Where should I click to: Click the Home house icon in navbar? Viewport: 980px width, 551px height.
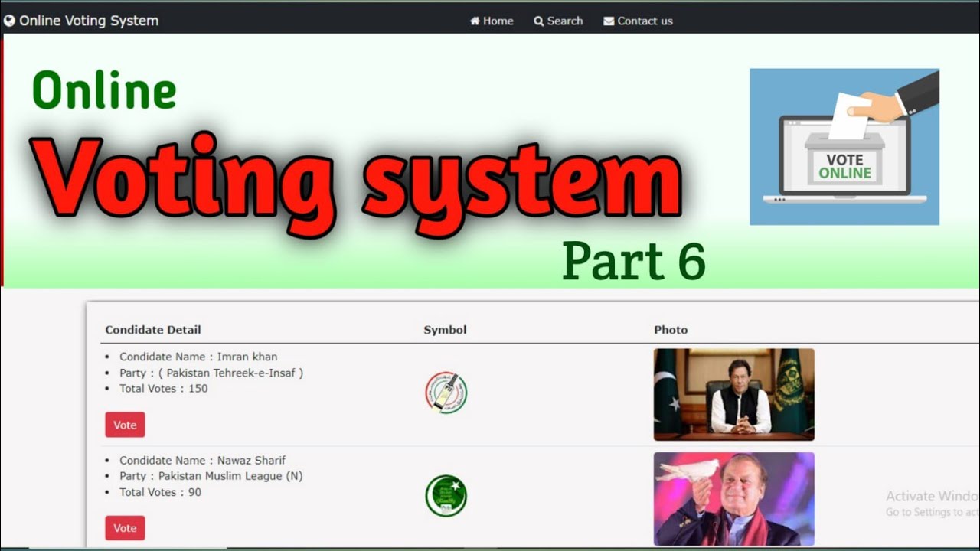point(475,21)
